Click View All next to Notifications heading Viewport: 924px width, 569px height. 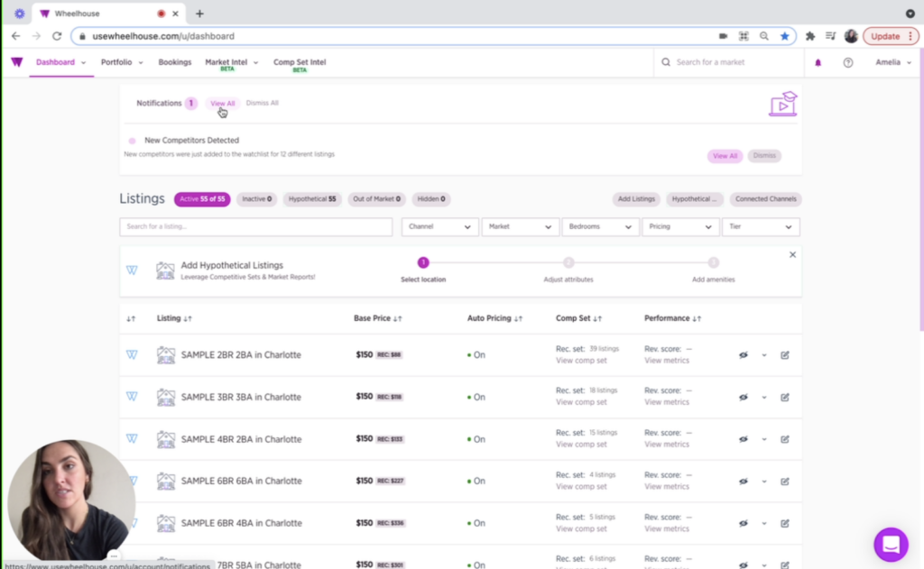pyautogui.click(x=223, y=104)
